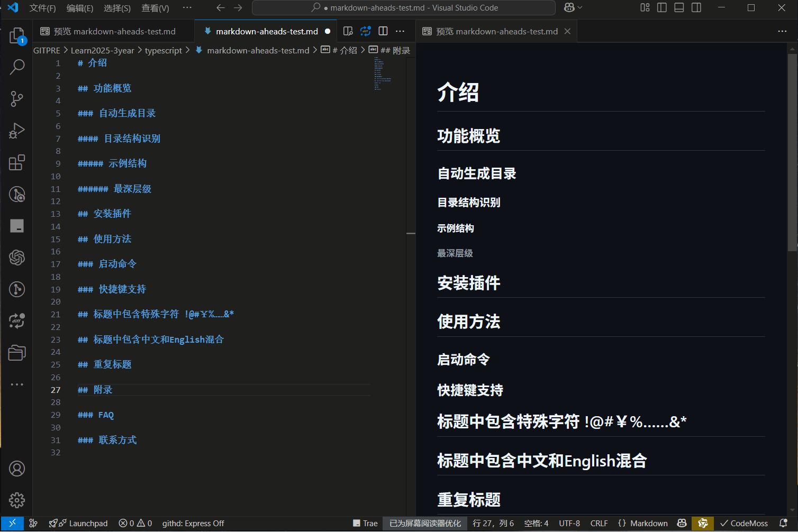Open the Source Control view
This screenshot has width=798, height=532.
tap(17, 99)
